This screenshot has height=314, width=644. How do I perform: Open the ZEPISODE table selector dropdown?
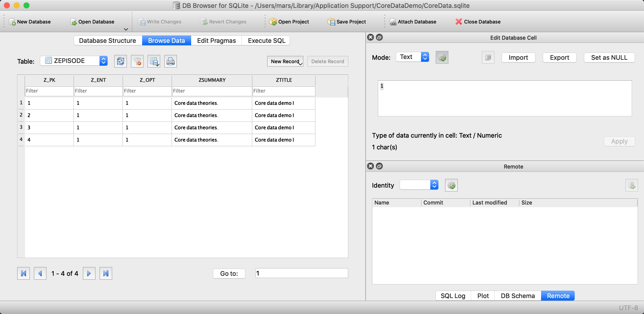coord(74,61)
